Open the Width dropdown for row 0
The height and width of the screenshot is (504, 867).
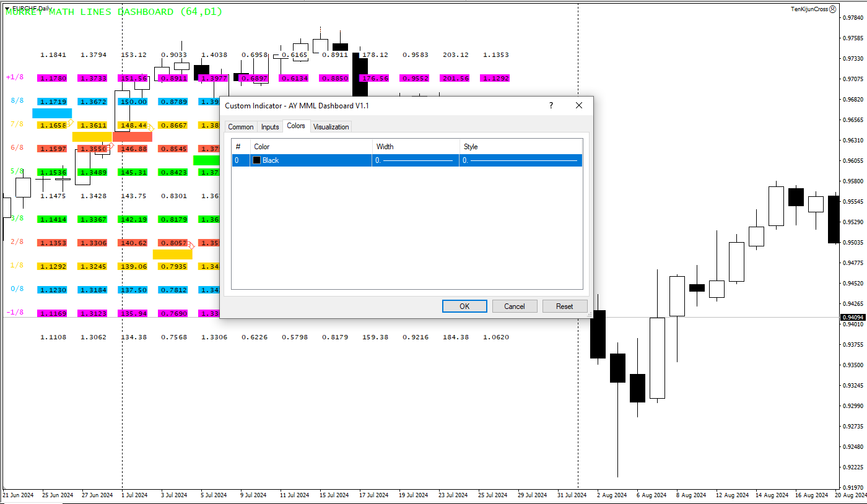(415, 160)
